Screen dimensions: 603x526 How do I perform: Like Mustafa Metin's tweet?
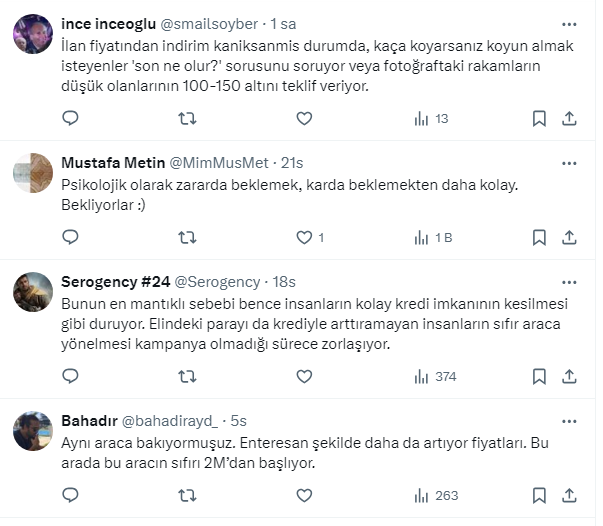tap(305, 238)
